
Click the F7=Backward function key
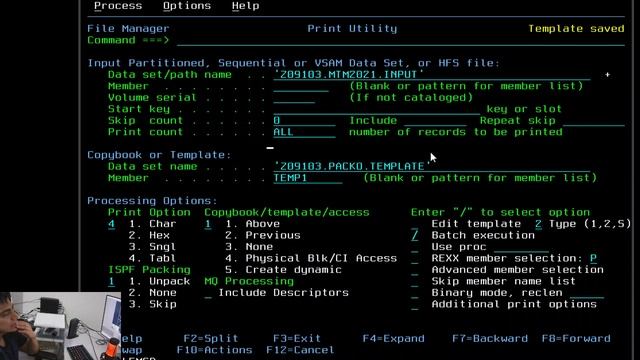[490, 338]
